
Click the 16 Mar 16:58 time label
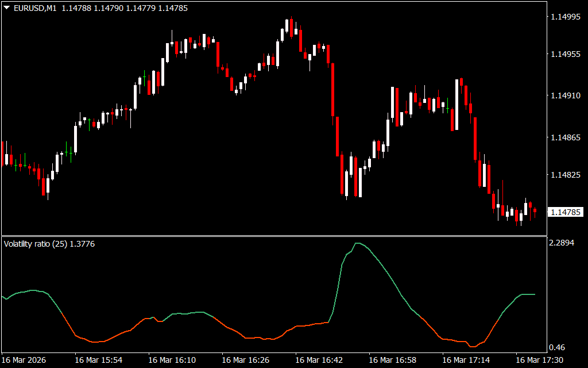click(x=393, y=361)
